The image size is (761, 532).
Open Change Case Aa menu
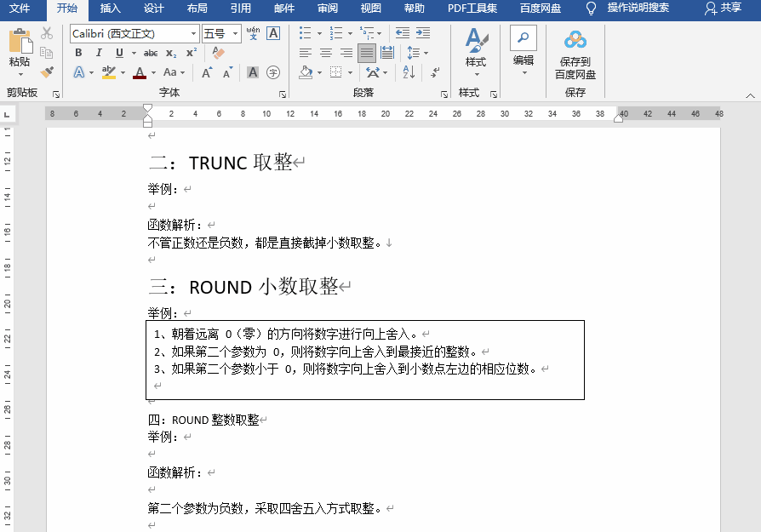pyautogui.click(x=174, y=72)
